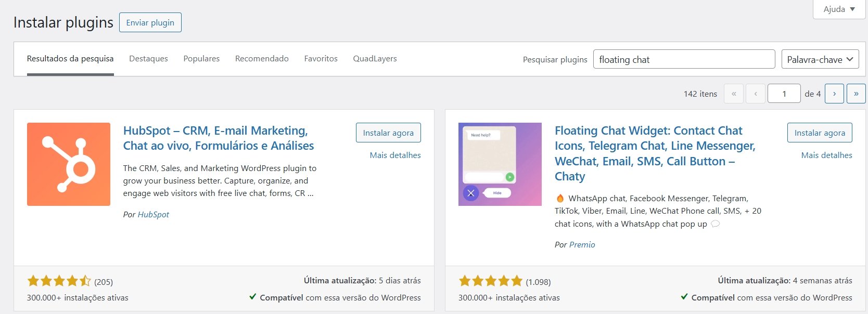Screen dimensions: 868x314
Task: Expand the Palavra-chave search type dropdown
Action: 820,59
